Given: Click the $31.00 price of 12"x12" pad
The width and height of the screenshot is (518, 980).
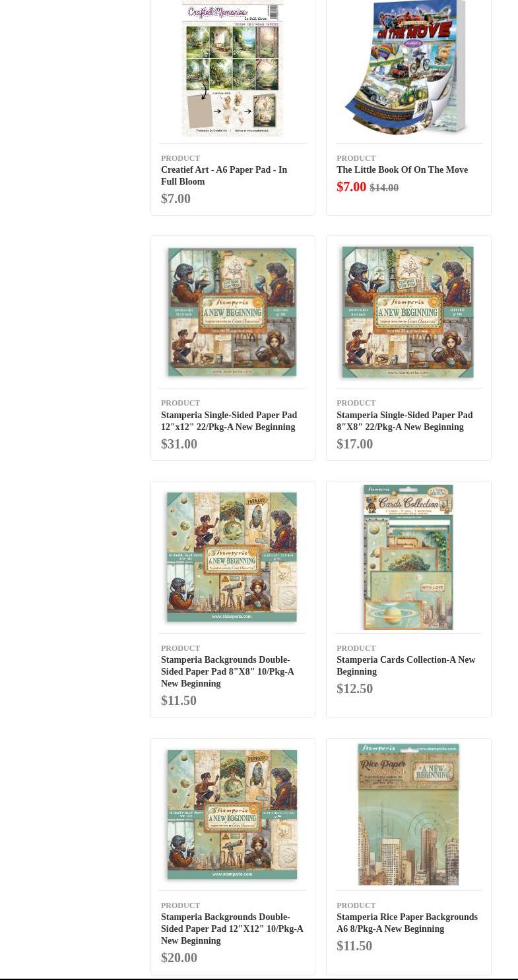Looking at the screenshot, I should [x=179, y=444].
